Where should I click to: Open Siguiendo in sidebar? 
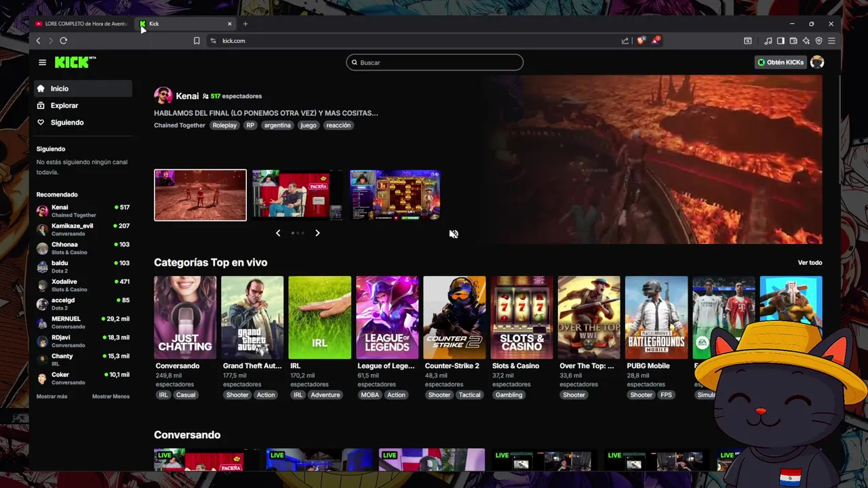(83, 123)
